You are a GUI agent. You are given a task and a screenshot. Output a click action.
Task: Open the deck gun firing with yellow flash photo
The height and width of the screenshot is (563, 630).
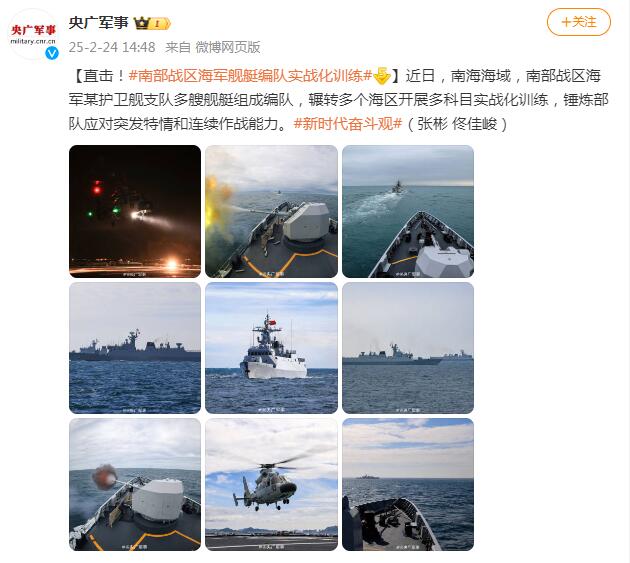pyautogui.click(x=272, y=211)
